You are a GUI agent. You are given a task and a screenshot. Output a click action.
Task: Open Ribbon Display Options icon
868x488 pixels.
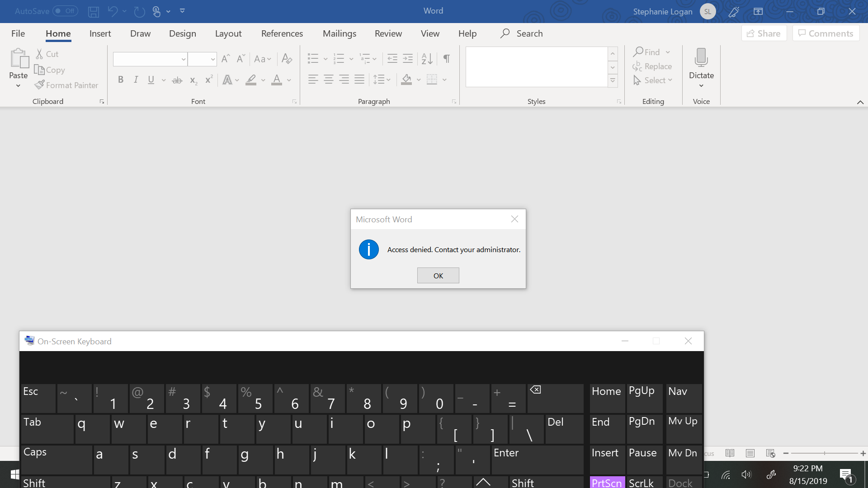pos(758,11)
